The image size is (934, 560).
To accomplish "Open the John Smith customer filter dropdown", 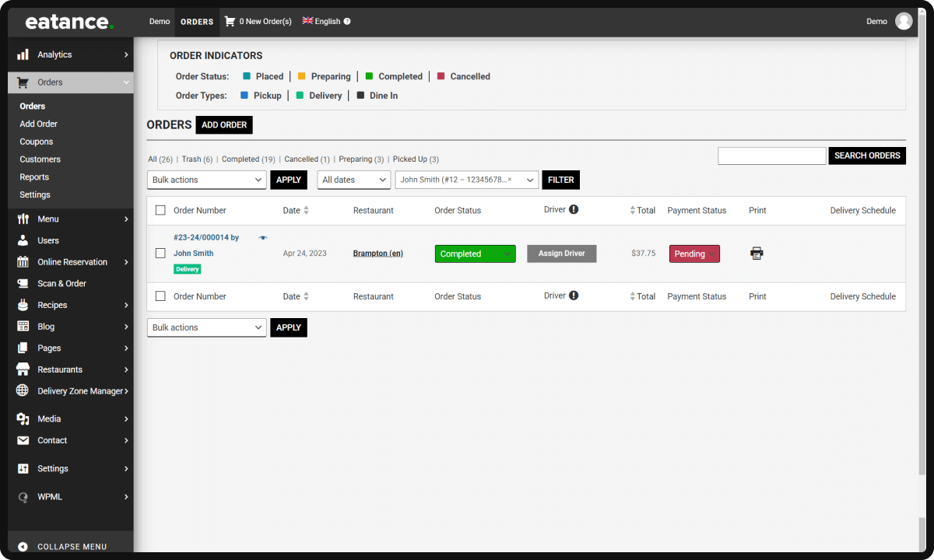I will click(x=467, y=180).
